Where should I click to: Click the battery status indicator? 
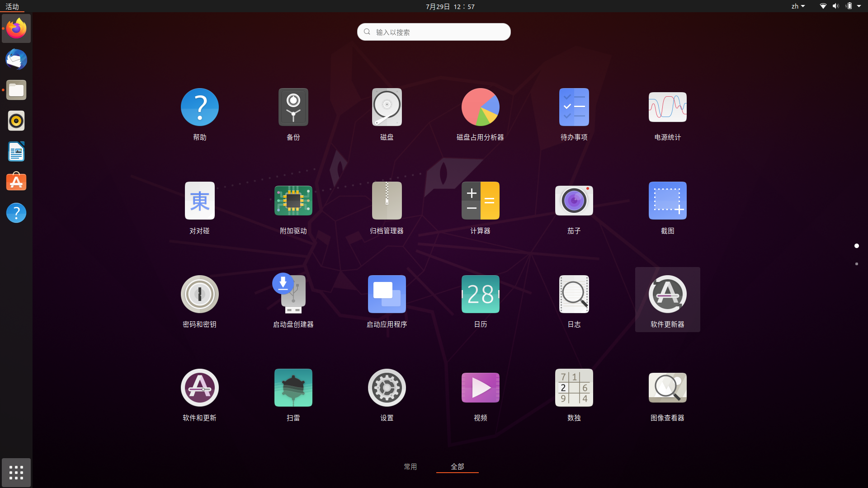[x=849, y=6]
